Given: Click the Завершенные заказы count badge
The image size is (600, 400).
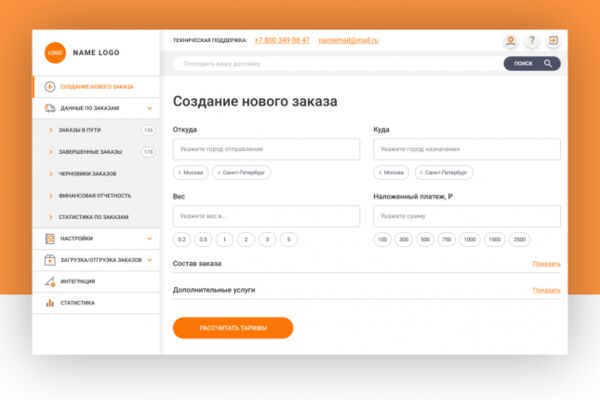Looking at the screenshot, I should tap(148, 152).
